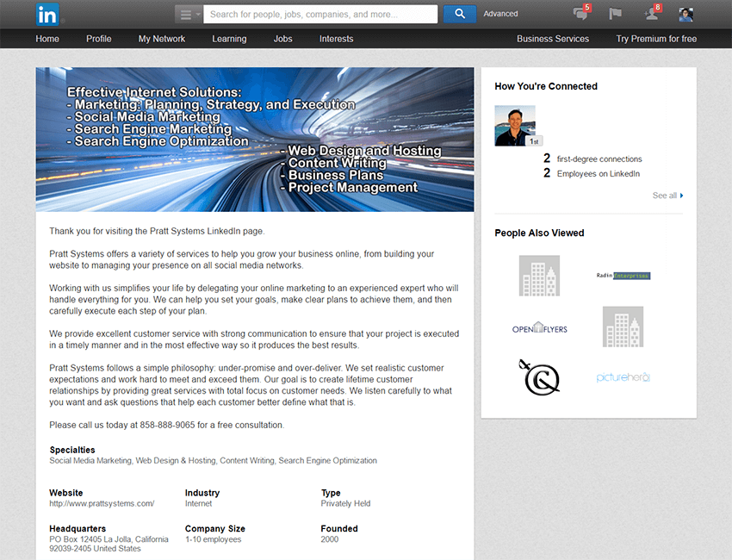Open the picturehero company logo
The image size is (732, 560).
[x=623, y=377]
